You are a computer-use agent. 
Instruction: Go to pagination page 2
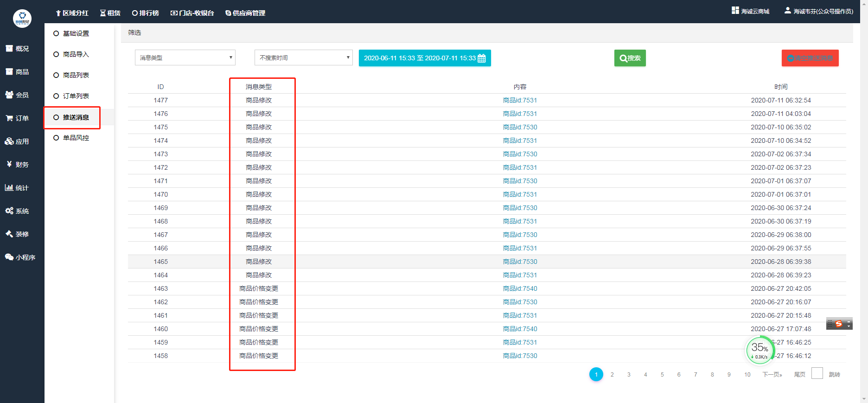pos(612,374)
